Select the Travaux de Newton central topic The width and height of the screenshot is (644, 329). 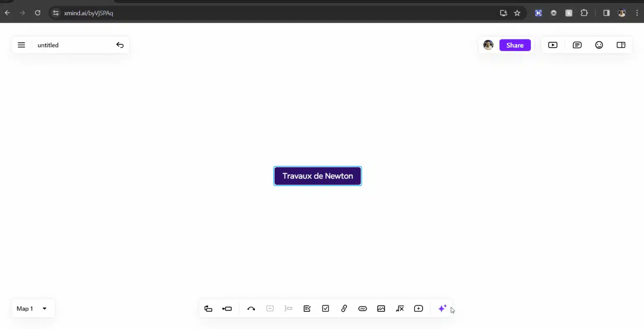[317, 176]
